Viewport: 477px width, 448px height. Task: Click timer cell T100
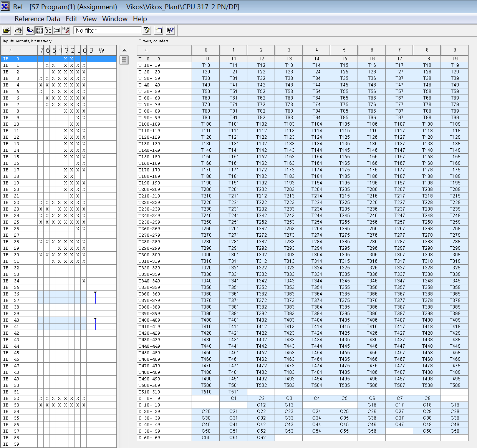[206, 124]
